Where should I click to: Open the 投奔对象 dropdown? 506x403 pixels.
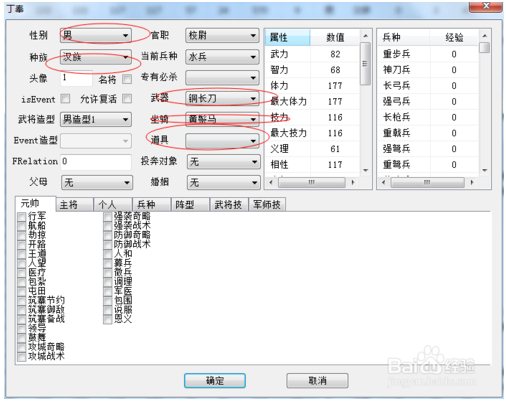223,162
